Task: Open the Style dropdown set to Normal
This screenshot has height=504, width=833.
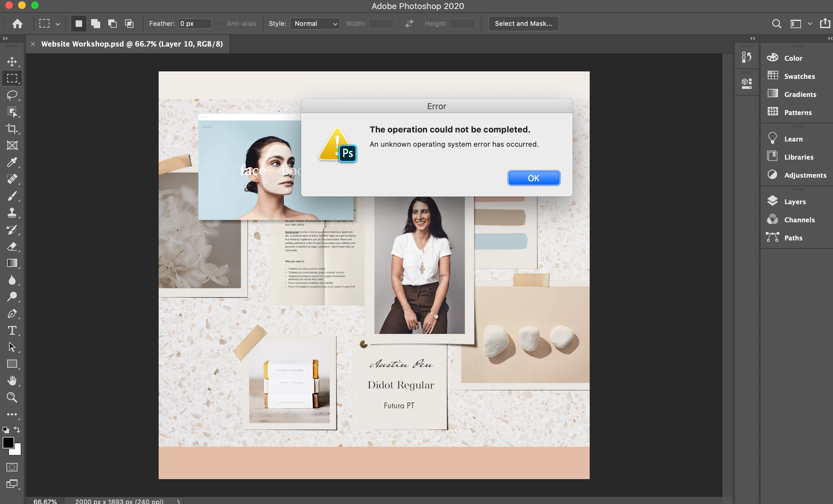Action: click(x=315, y=24)
